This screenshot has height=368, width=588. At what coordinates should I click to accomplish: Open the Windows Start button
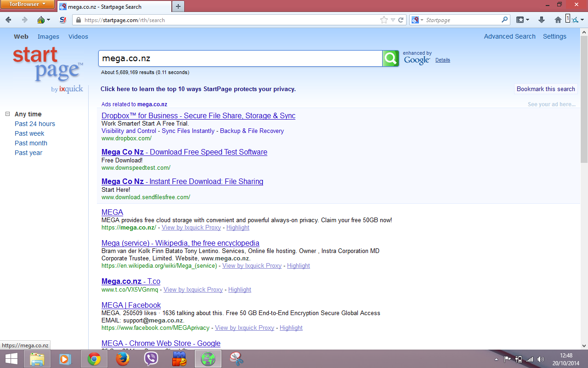[11, 359]
